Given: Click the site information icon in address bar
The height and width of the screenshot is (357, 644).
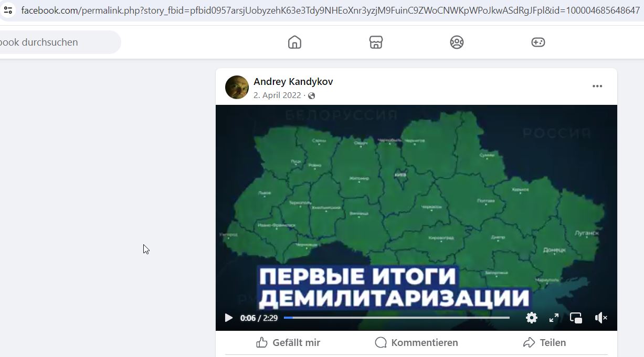Looking at the screenshot, I should [x=7, y=10].
